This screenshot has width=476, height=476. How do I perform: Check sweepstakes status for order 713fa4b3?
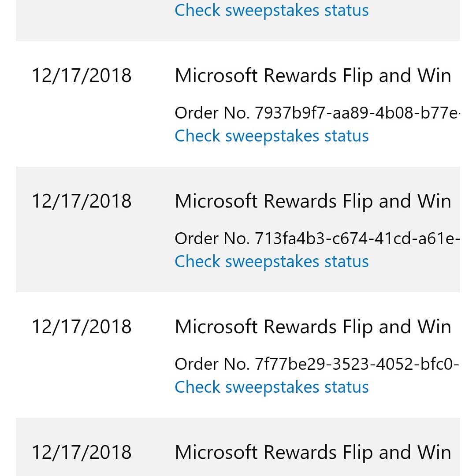click(271, 261)
